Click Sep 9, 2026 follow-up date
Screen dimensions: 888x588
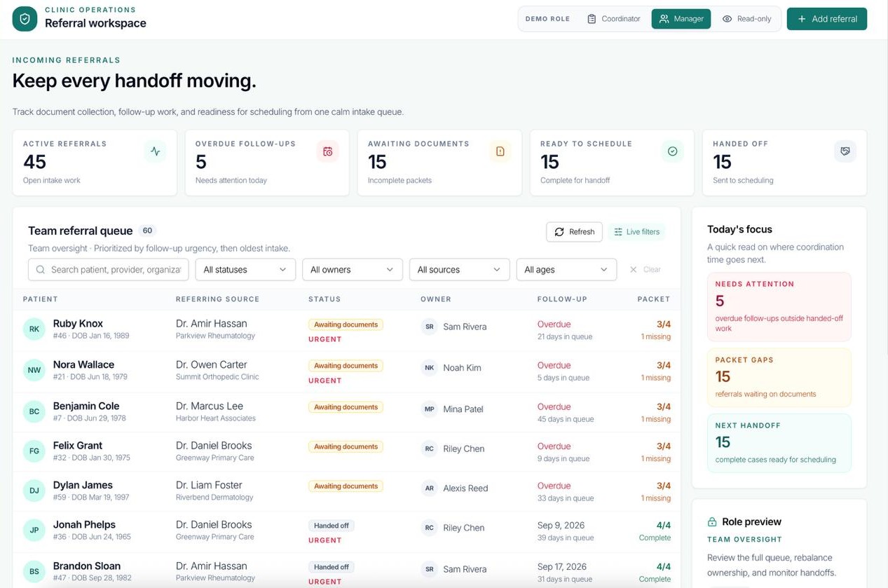click(x=561, y=526)
